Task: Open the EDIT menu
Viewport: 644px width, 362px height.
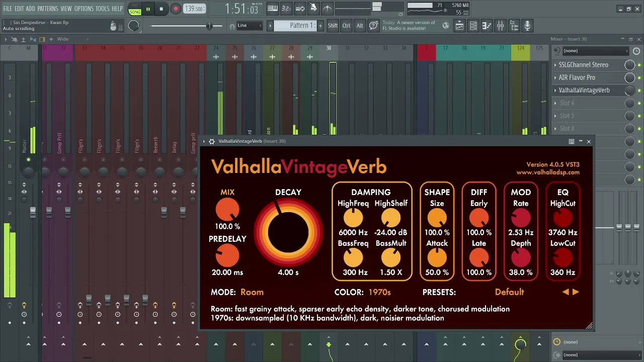Action: [19, 9]
